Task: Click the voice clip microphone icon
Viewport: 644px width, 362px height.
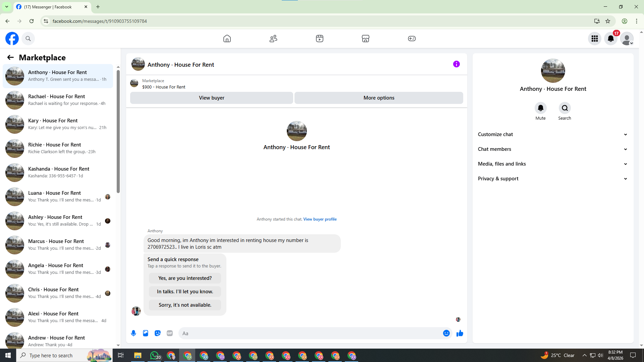Action: point(133,333)
